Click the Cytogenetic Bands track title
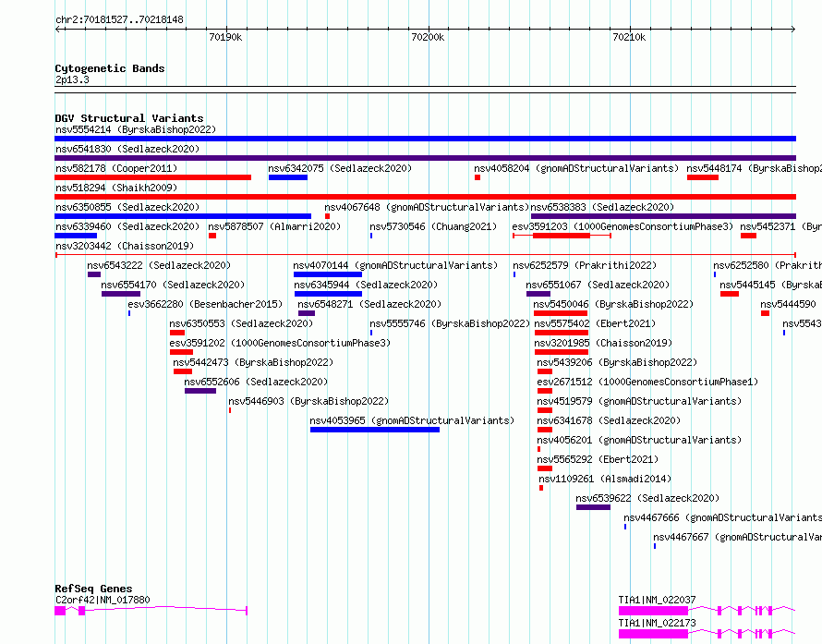822x644 pixels. click(110, 68)
